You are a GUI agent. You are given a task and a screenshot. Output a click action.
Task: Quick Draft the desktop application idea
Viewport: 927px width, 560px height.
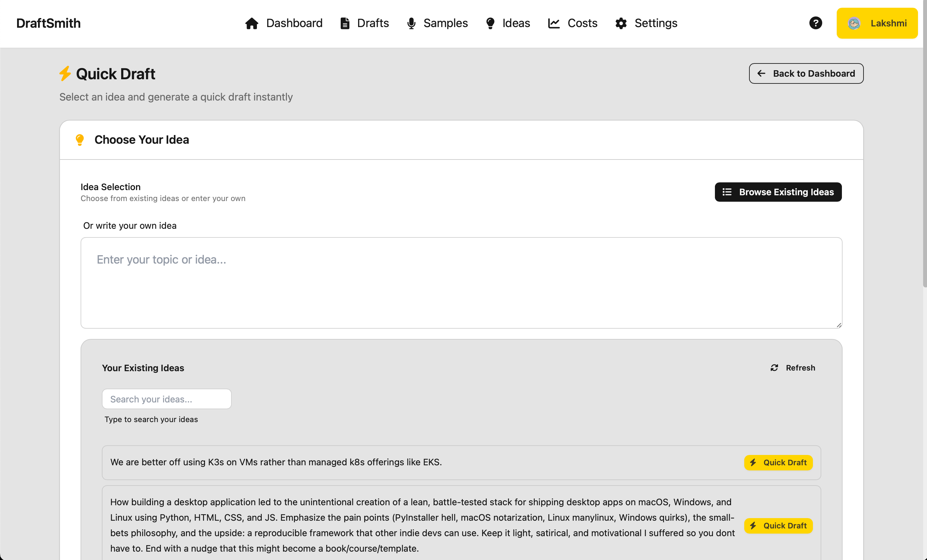point(778,526)
